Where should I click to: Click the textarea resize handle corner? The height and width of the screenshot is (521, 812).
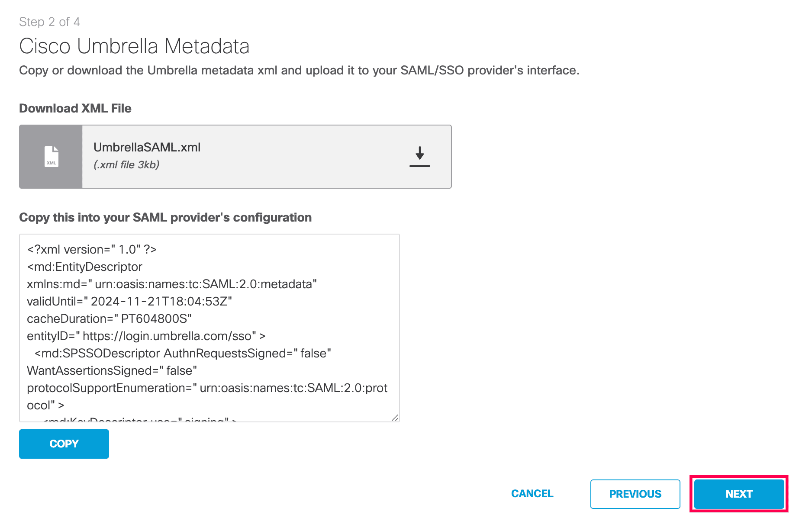[x=395, y=418]
